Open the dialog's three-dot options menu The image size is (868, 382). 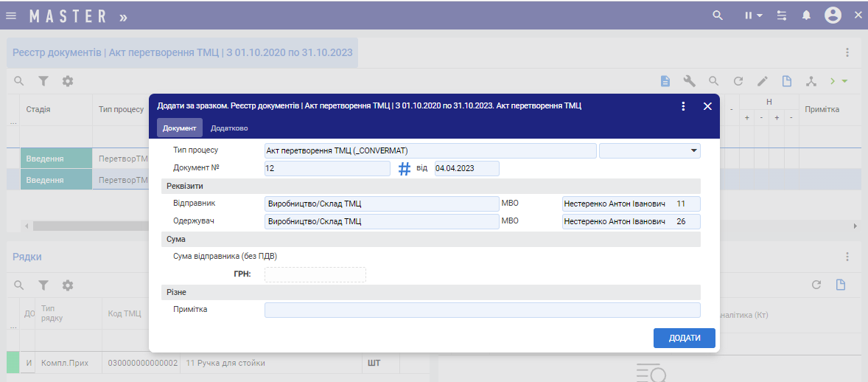click(684, 106)
